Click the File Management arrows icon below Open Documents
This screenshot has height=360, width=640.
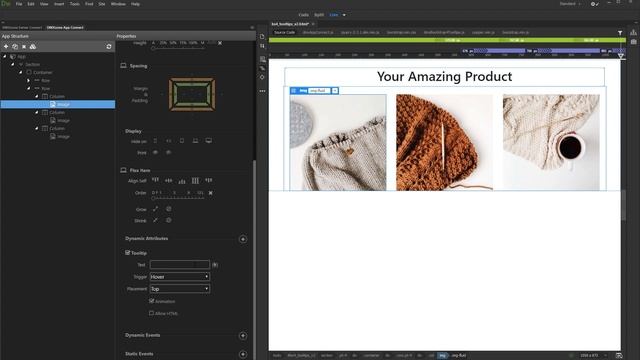[262, 46]
